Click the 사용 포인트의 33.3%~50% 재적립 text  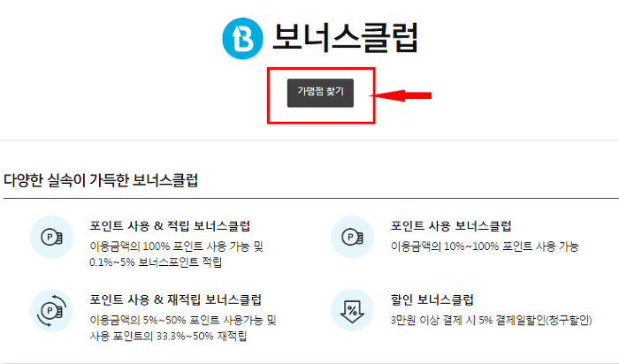point(168,336)
